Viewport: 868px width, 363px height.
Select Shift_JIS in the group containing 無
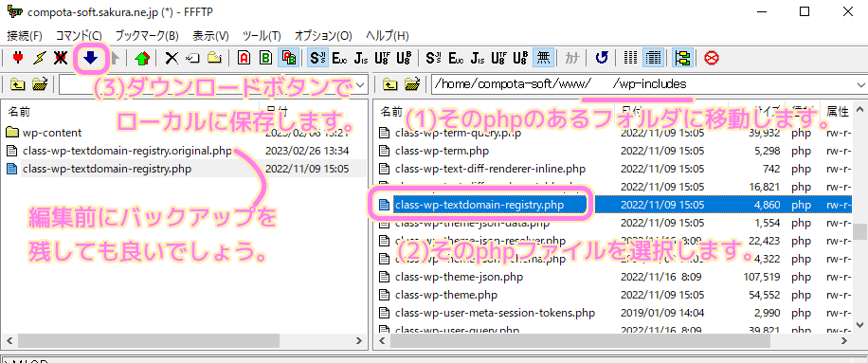coord(433,58)
